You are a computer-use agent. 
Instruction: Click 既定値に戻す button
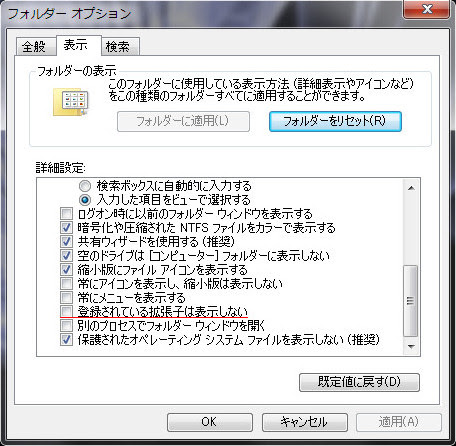(359, 382)
